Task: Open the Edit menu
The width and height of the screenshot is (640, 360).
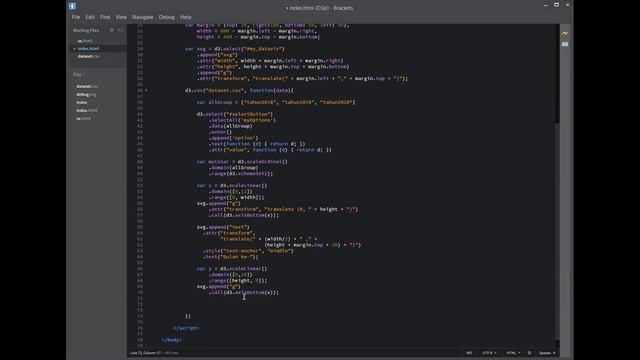Action: pyautogui.click(x=90, y=17)
